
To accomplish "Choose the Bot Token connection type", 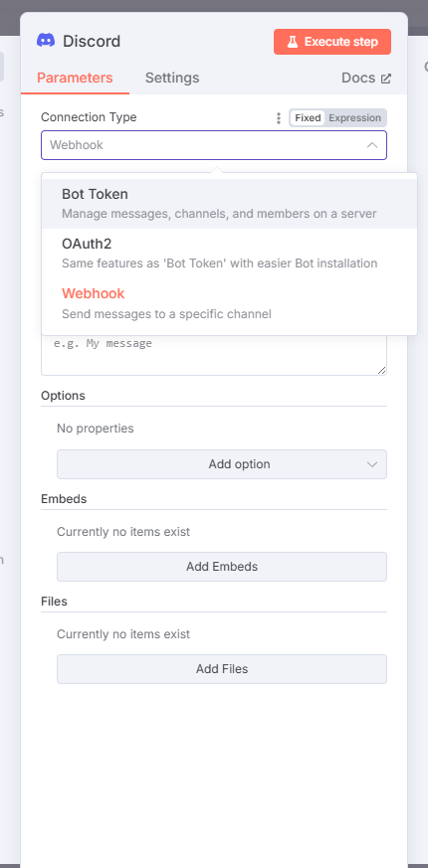I will (229, 203).
